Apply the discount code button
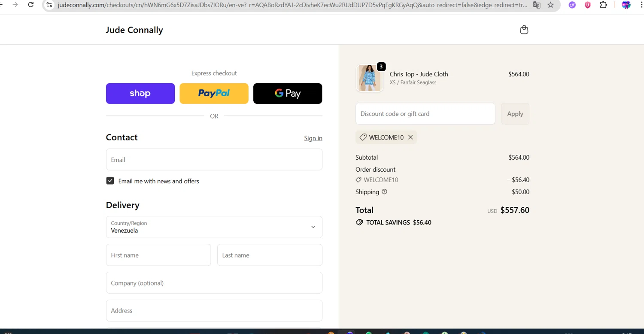 click(515, 114)
